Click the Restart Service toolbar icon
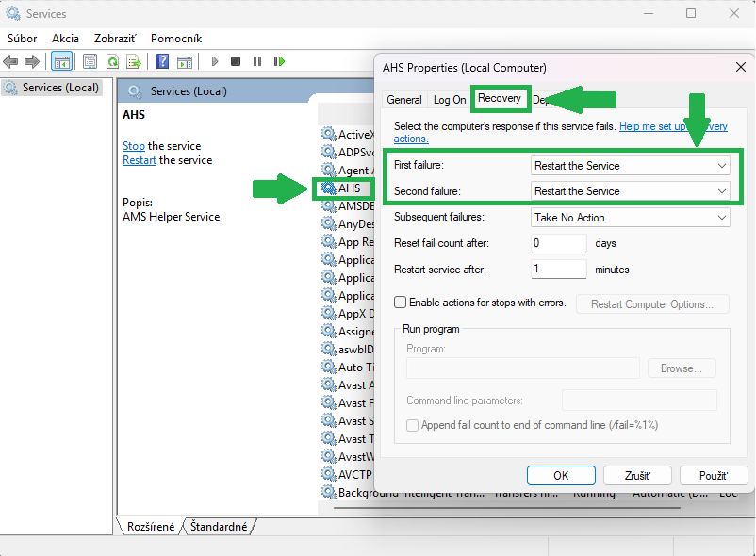 coord(279,61)
